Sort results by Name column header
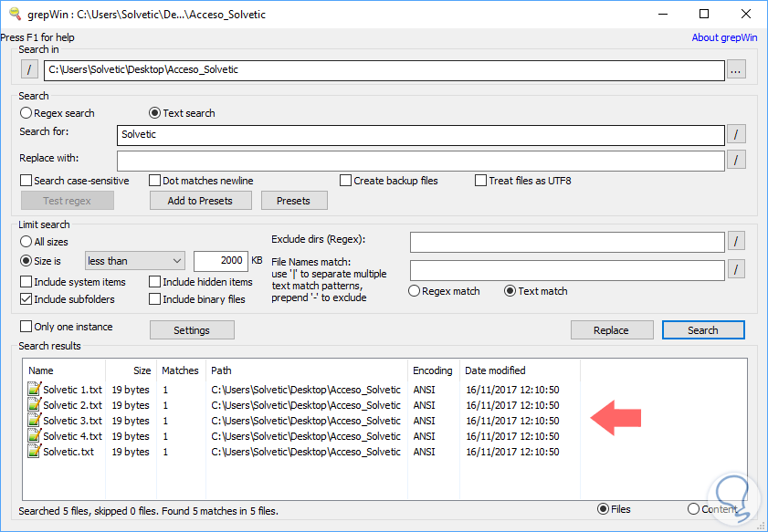The image size is (768, 532). point(64,370)
